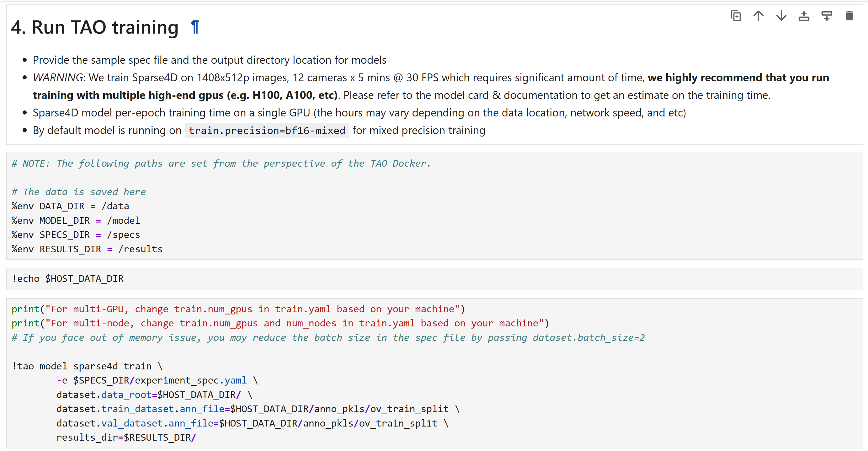Click the results_dir=$RESULTS_DIR/ line
This screenshot has width=868, height=451.
(x=126, y=438)
